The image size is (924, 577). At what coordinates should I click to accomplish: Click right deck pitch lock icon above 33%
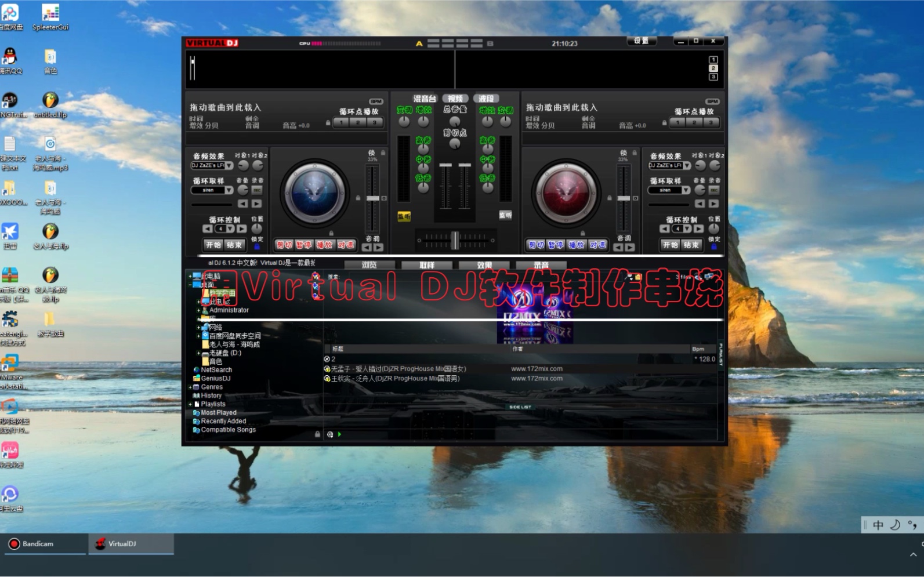tap(634, 153)
